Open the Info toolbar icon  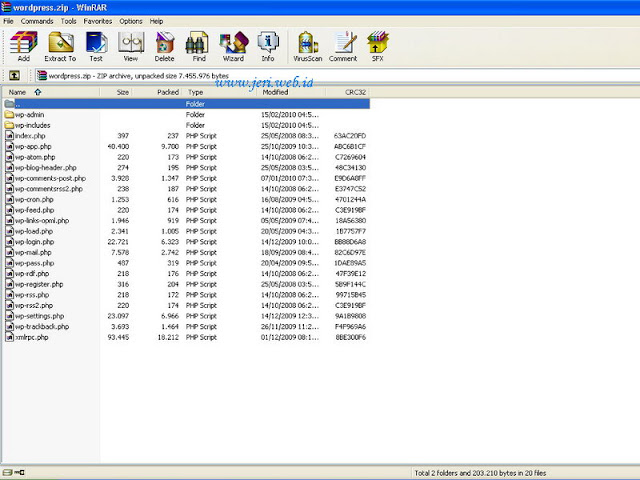267,45
